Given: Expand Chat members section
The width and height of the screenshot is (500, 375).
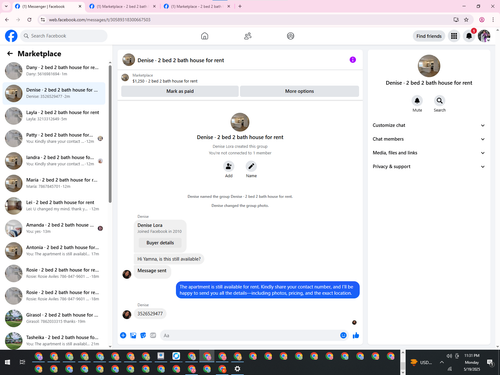Looking at the screenshot, I should pyautogui.click(x=429, y=139).
